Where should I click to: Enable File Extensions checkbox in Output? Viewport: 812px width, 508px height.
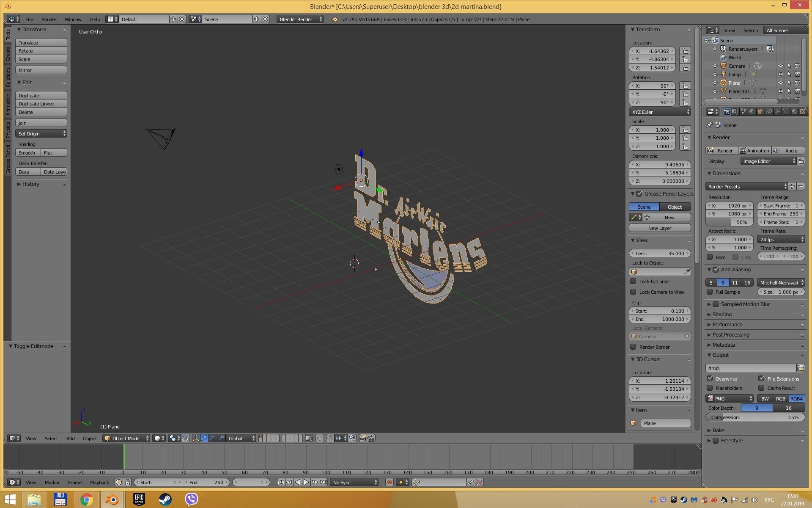click(x=761, y=378)
